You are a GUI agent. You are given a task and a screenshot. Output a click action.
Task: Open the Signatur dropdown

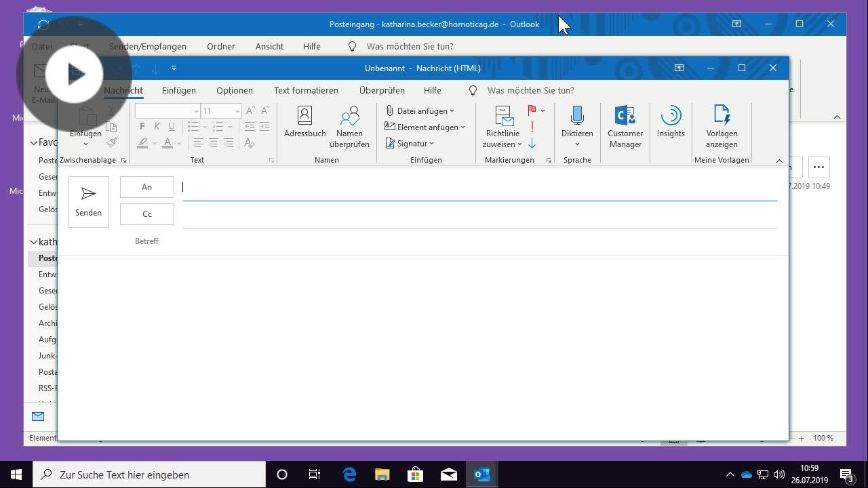[x=410, y=143]
